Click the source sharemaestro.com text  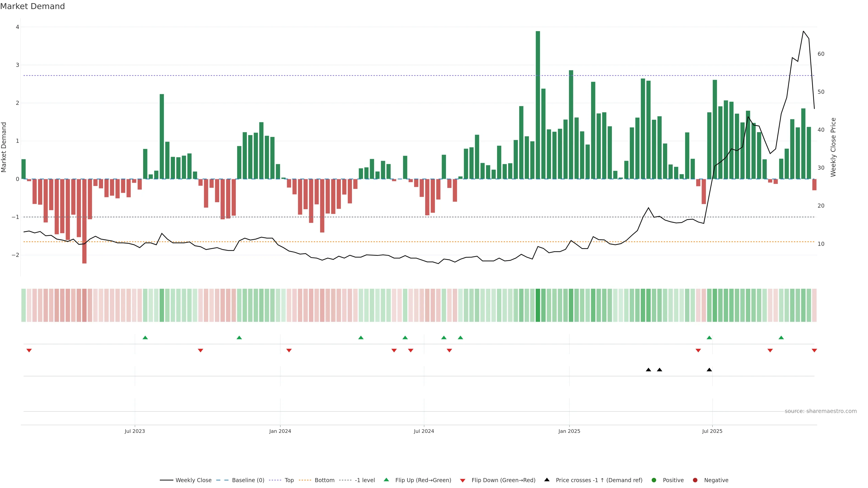821,411
